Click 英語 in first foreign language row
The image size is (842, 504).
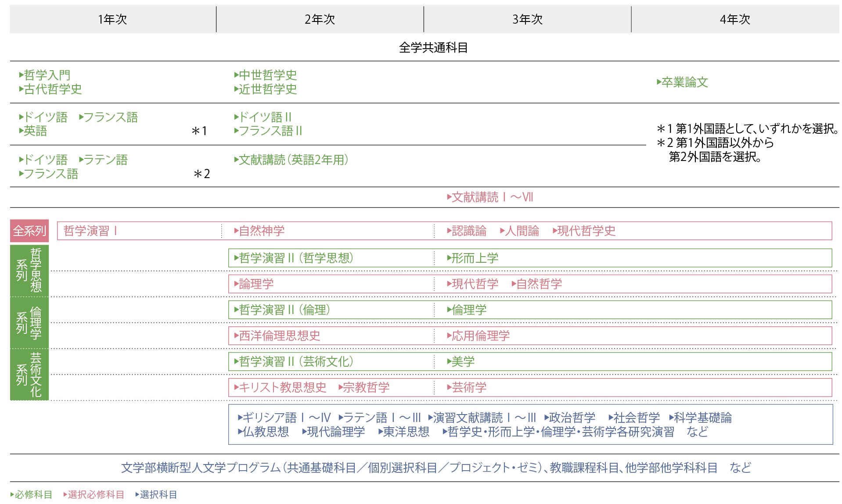[x=33, y=131]
